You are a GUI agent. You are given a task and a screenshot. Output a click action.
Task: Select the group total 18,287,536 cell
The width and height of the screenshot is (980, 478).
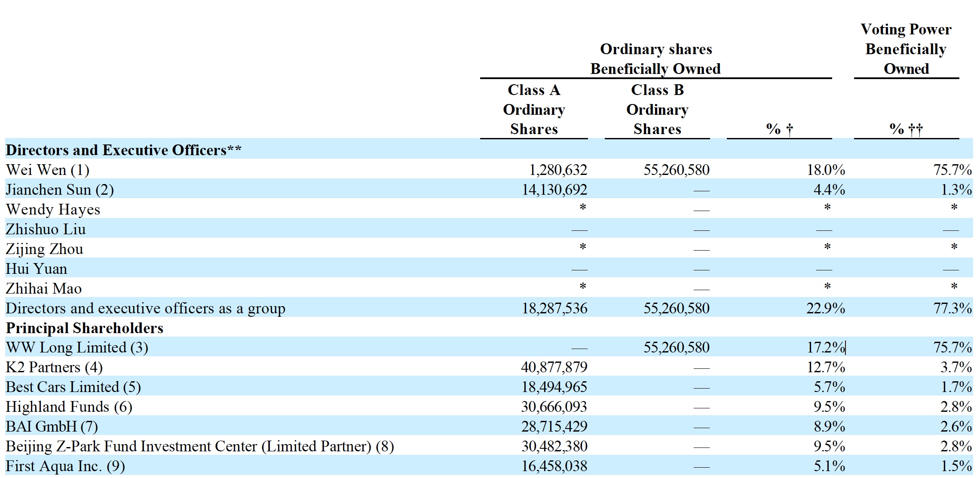click(x=554, y=309)
